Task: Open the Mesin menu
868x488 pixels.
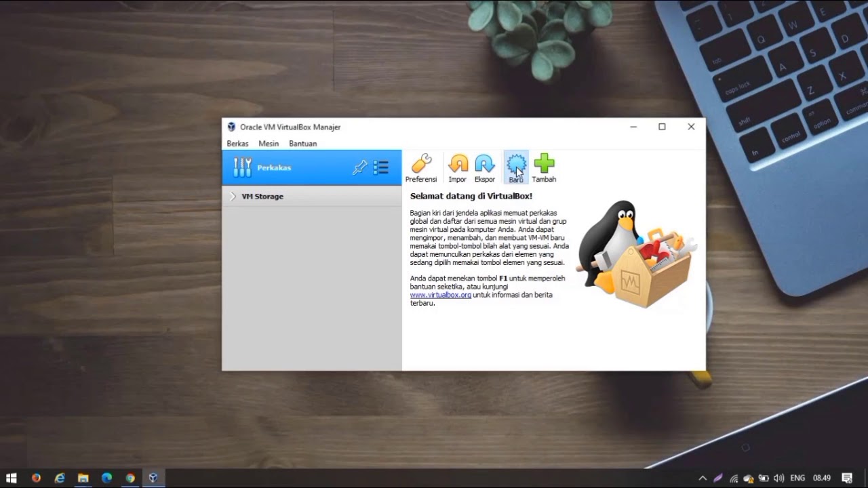Action: (x=269, y=144)
